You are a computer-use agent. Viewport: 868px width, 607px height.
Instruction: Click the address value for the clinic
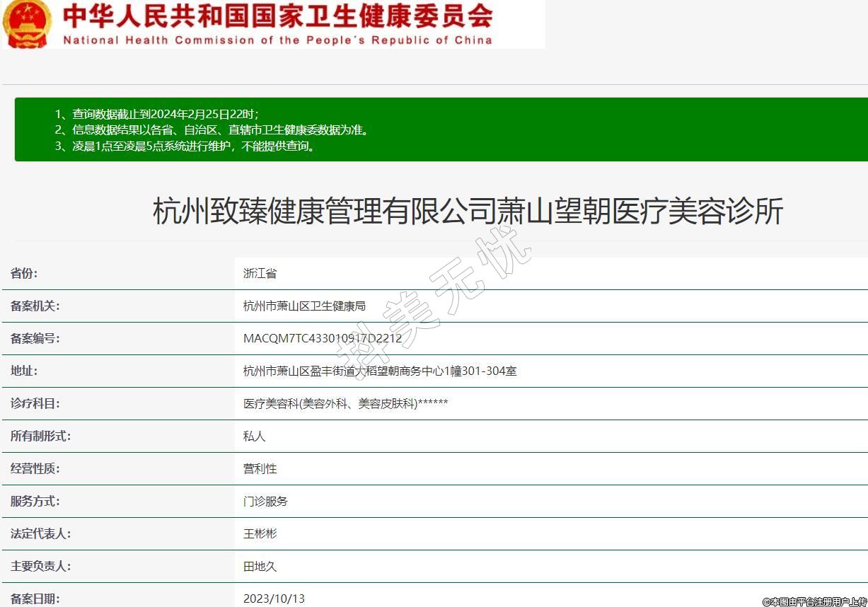[x=379, y=371]
